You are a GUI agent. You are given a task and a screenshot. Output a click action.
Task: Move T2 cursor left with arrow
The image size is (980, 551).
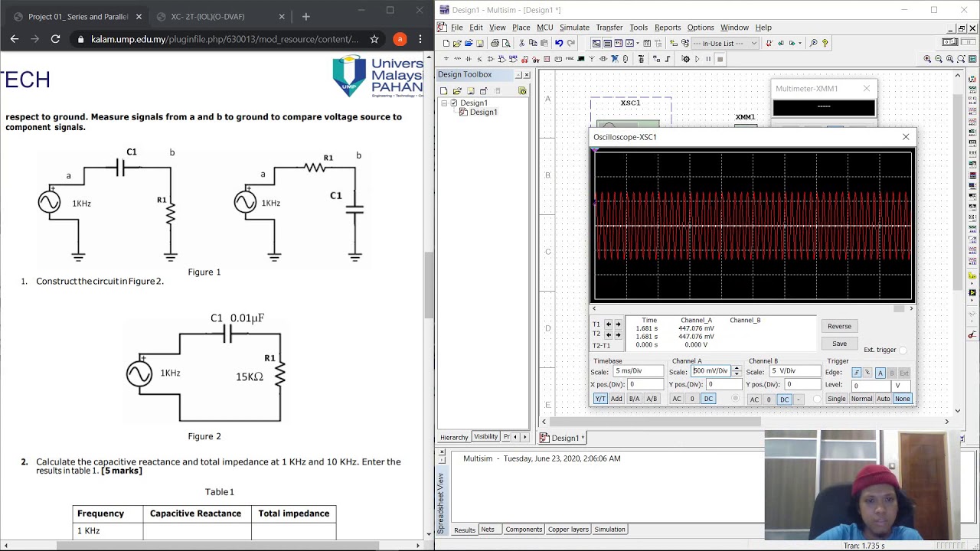point(609,334)
